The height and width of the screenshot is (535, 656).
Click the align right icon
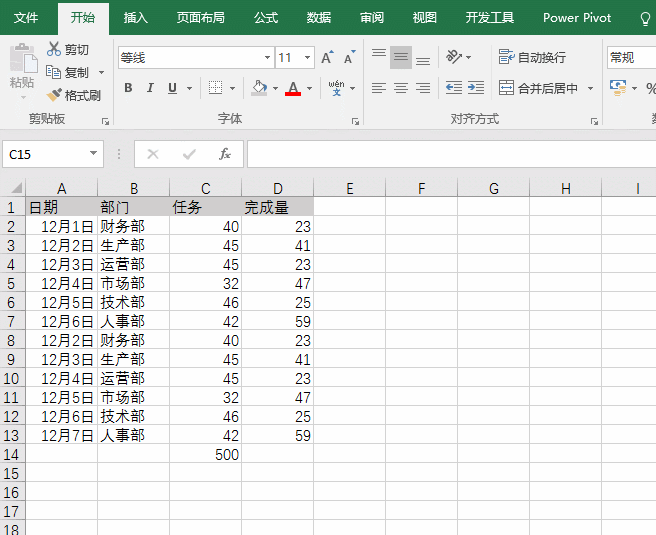(x=423, y=88)
